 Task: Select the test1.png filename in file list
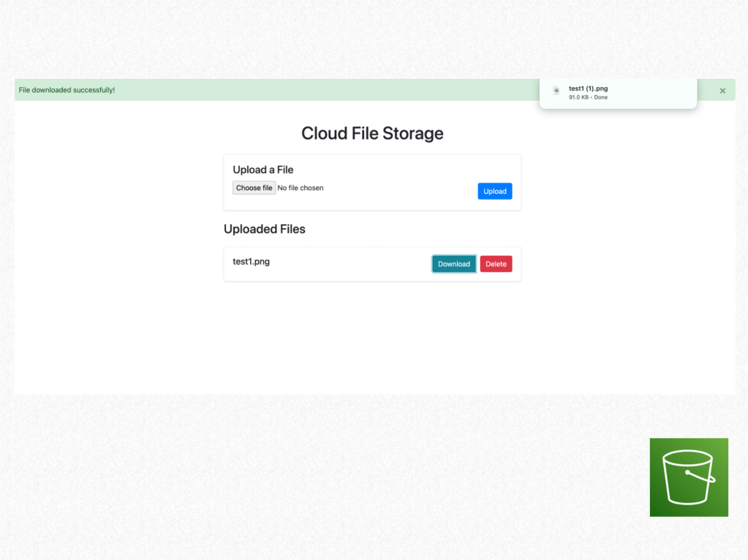[251, 261]
